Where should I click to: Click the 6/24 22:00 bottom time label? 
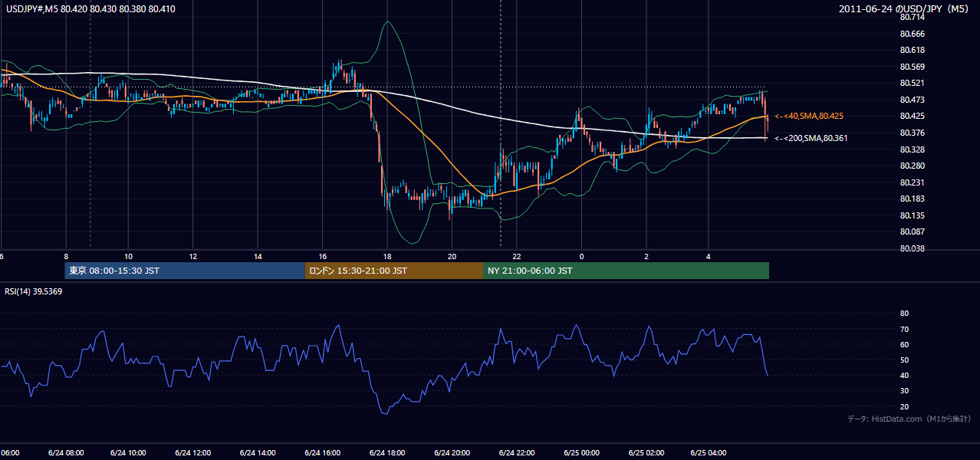[516, 452]
